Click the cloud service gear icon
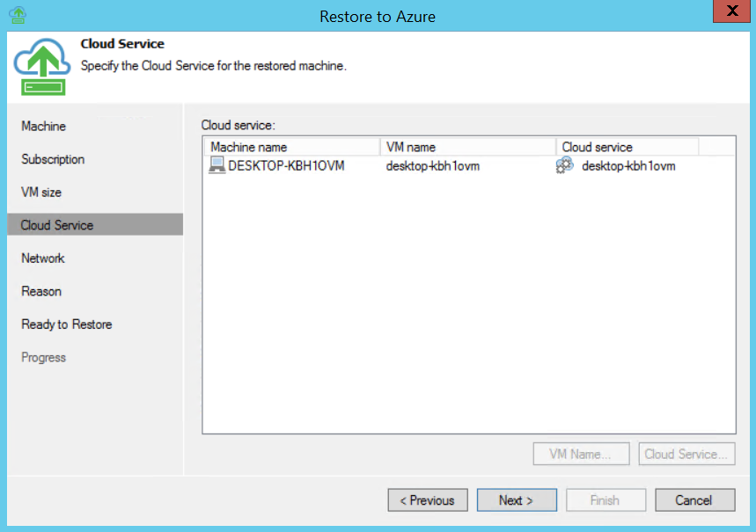Screen dimensions: 756x532 (565, 164)
